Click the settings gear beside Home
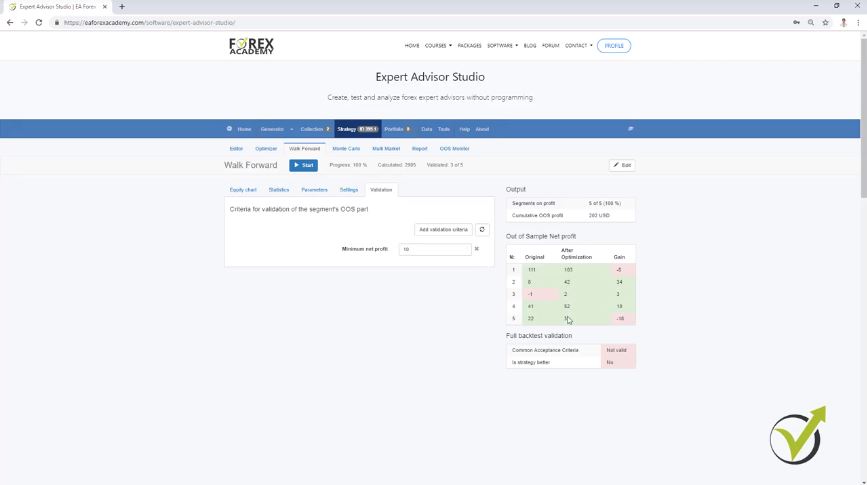Viewport: 867px width, 485px height. click(x=229, y=129)
